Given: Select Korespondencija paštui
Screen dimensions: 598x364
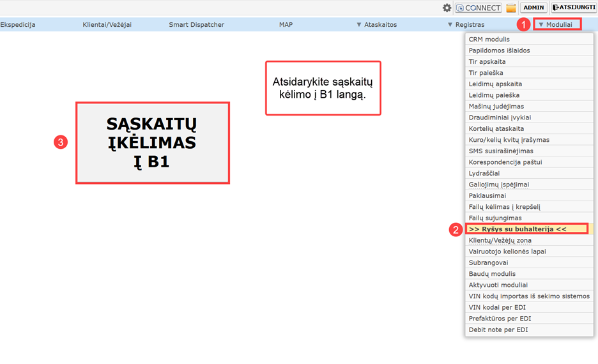Looking at the screenshot, I should pos(530,162).
